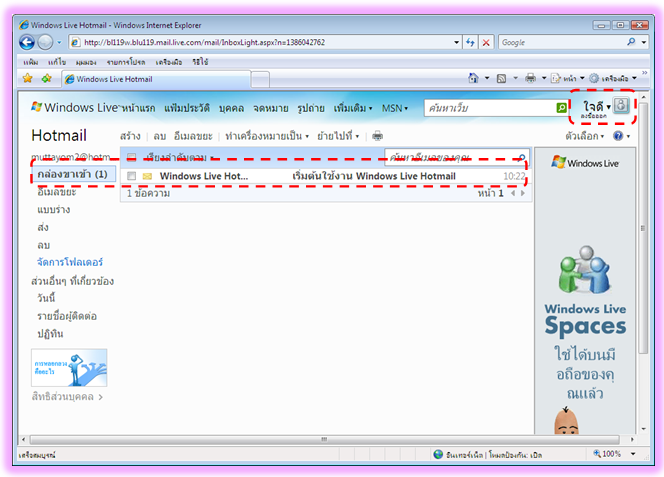Refresh the page using the refresh icon
The height and width of the screenshot is (477, 664).
(x=470, y=42)
